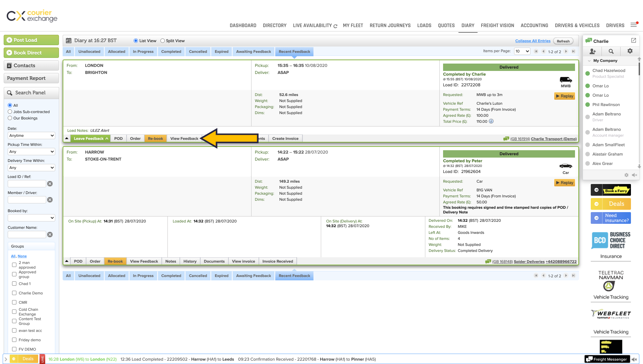
Task: Choose Our Bookings radio button
Action: [10, 118]
